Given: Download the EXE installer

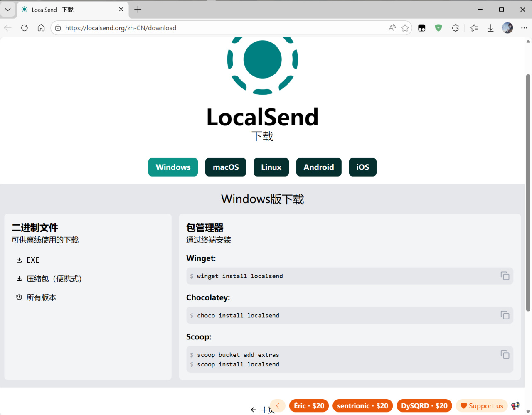Looking at the screenshot, I should coord(28,260).
